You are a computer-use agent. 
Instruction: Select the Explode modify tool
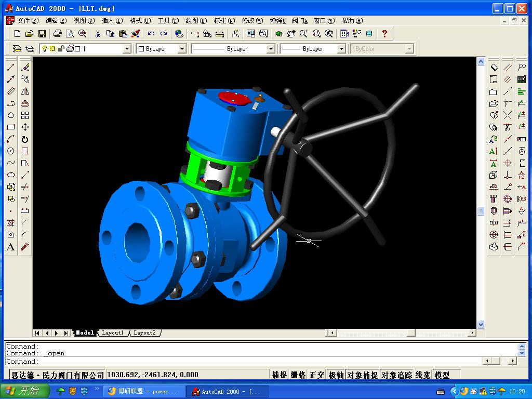pos(25,247)
